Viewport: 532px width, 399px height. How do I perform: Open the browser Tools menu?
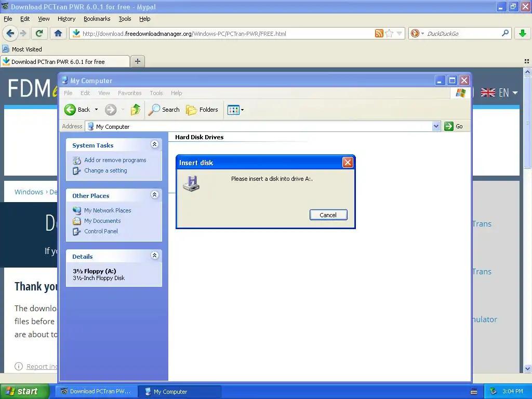125,19
